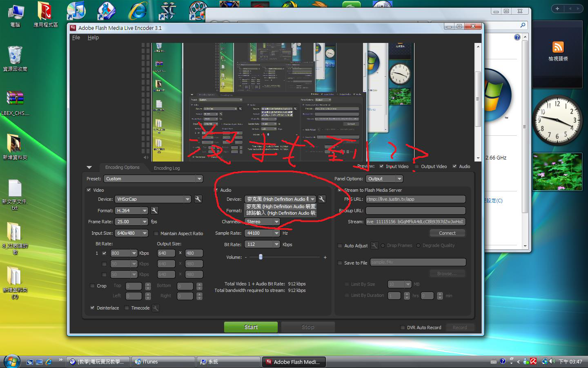The width and height of the screenshot is (588, 368).
Task: Enable Auto Adjust checkbox
Action: click(340, 246)
